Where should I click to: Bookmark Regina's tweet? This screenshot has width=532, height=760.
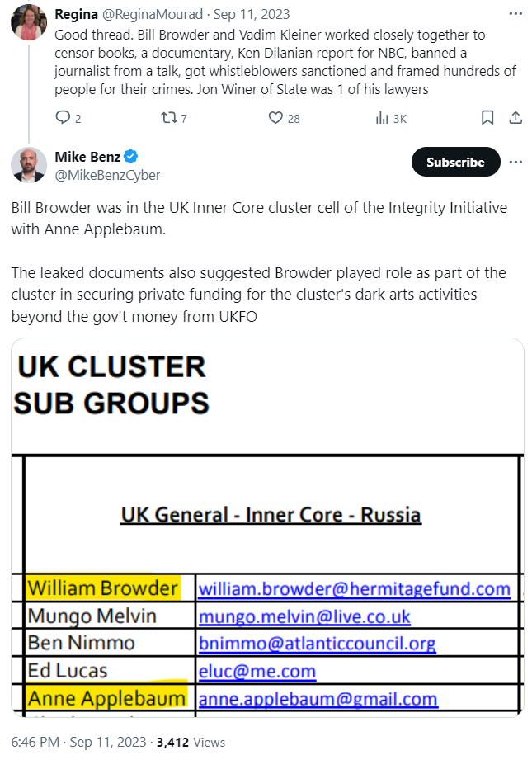click(487, 118)
